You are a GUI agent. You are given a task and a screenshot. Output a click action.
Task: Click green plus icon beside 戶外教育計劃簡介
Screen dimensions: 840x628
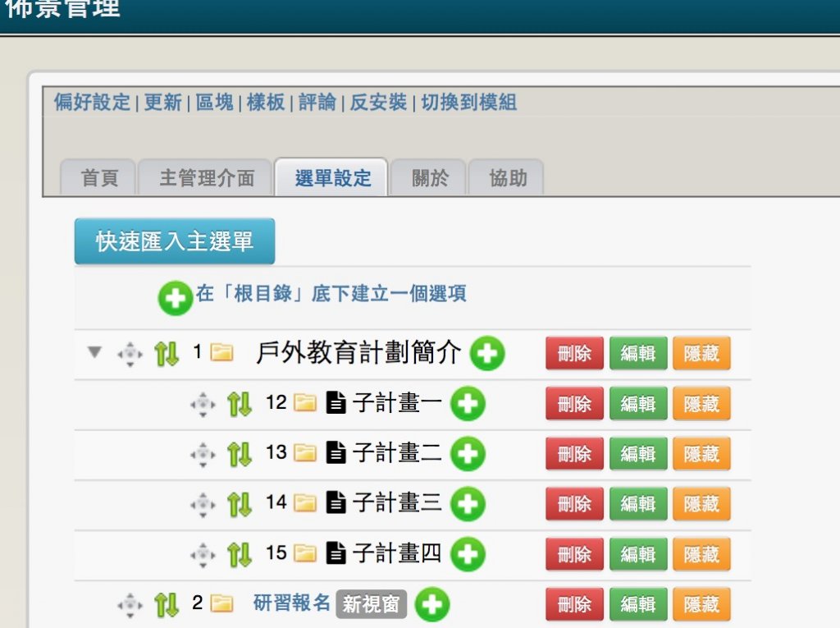click(x=487, y=354)
